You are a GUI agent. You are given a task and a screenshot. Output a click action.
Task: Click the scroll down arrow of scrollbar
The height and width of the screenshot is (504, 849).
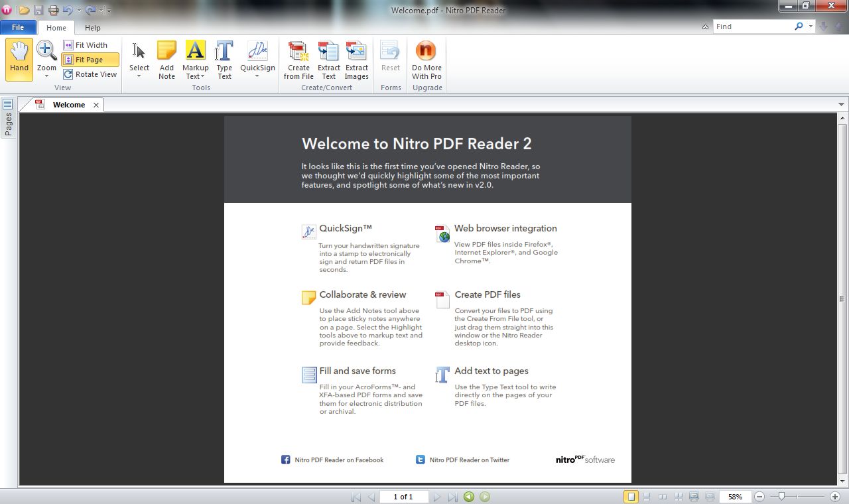click(842, 481)
